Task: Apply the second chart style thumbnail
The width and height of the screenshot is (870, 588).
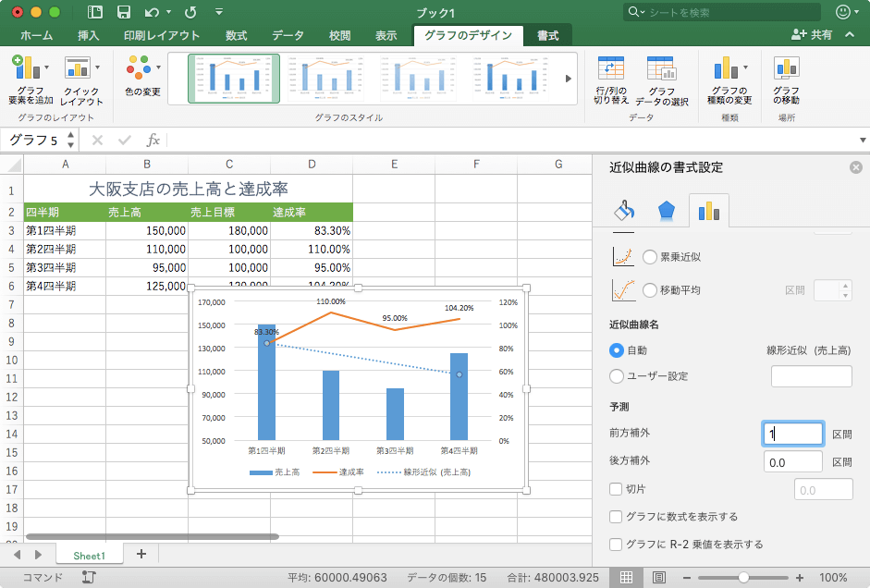Action: click(x=326, y=79)
